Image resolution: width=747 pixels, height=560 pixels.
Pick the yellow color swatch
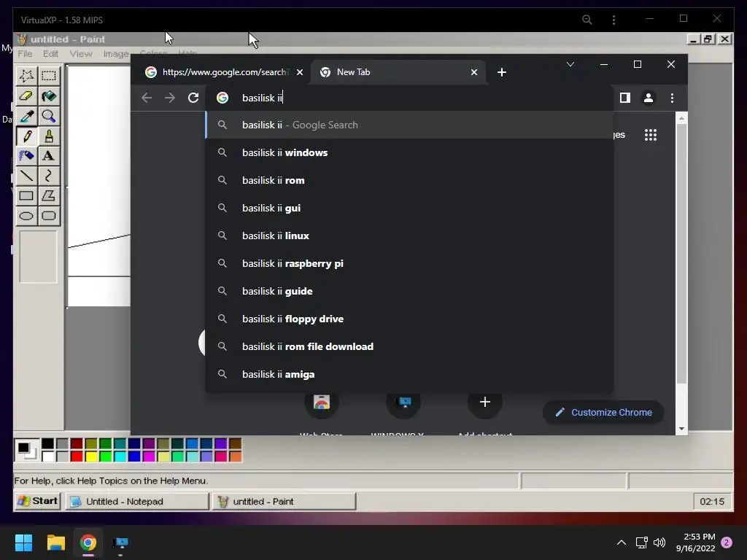[x=91, y=456]
